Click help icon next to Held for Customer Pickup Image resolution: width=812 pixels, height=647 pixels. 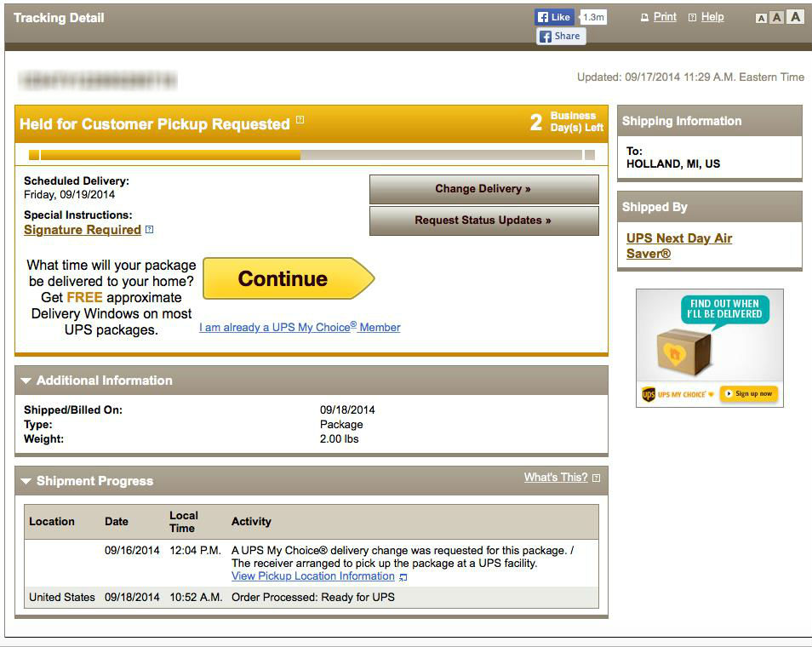(x=300, y=120)
